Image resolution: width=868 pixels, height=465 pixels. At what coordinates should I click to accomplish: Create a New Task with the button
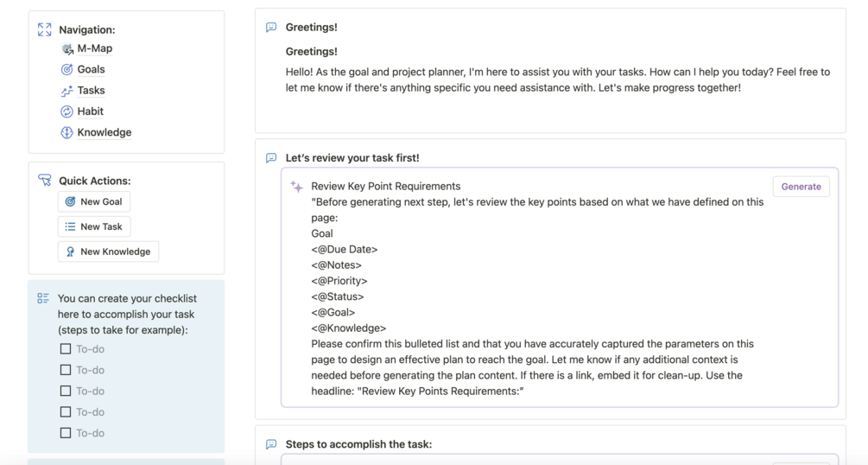point(94,226)
